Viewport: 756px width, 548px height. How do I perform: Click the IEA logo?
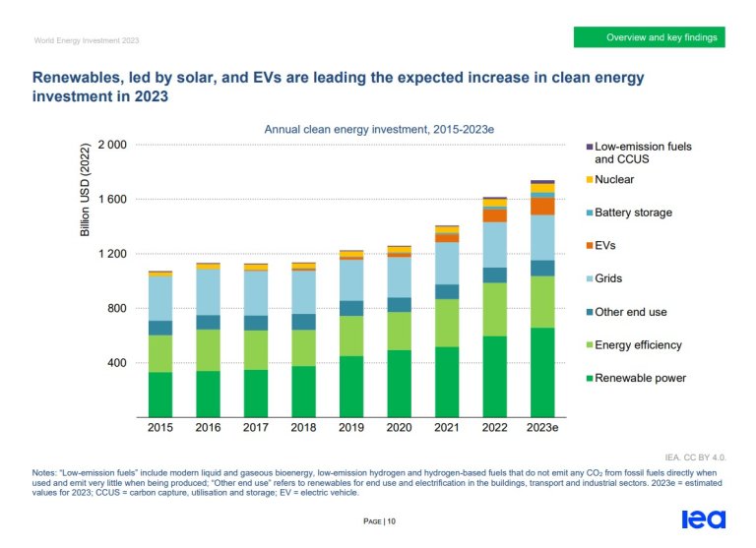704,519
